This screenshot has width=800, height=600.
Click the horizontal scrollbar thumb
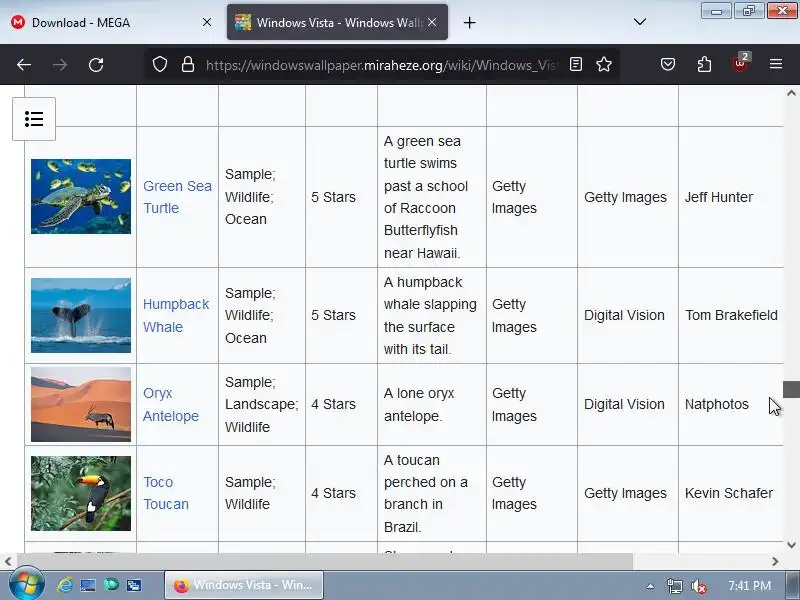(x=325, y=562)
